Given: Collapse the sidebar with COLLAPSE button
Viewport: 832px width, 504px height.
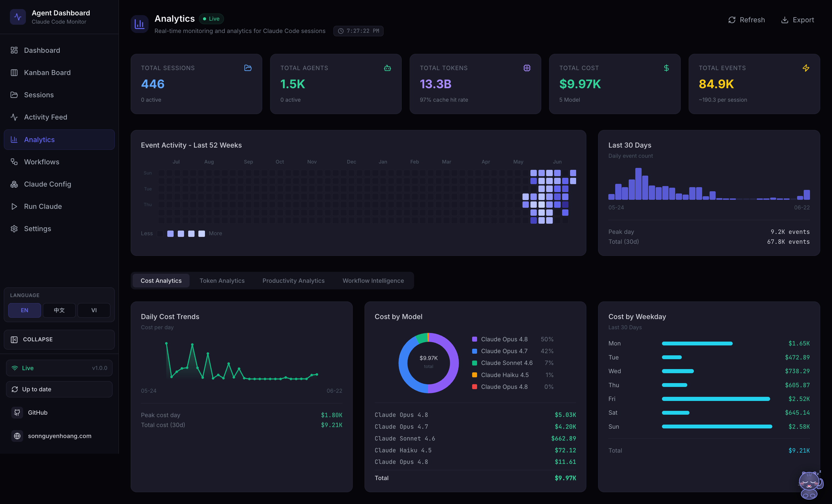Looking at the screenshot, I should click(59, 339).
